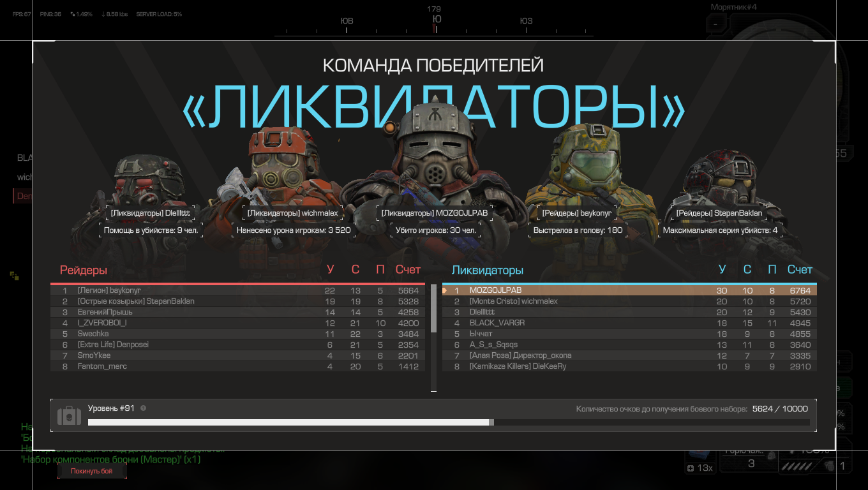Select Ыччат scoreboard row

coord(629,334)
